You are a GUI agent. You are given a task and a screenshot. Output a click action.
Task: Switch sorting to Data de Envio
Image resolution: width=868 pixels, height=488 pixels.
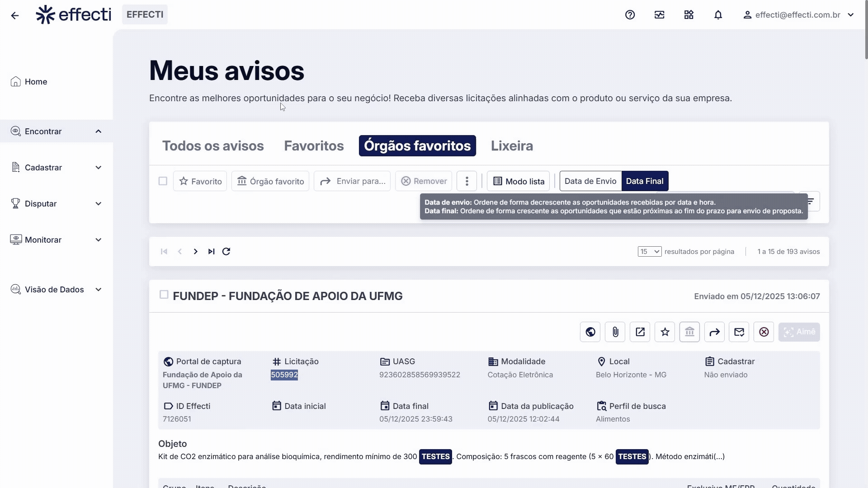590,181
